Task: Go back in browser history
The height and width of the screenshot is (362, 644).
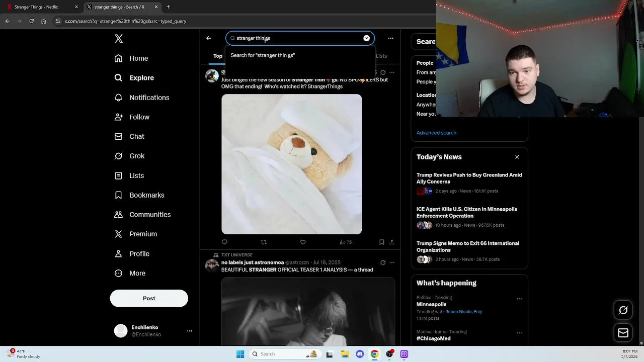Action: [7, 21]
